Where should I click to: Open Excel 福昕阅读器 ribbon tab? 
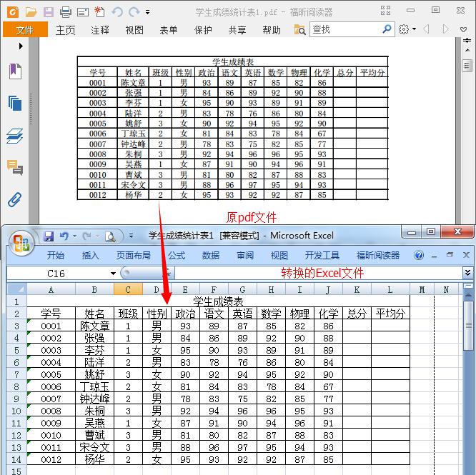(x=378, y=256)
